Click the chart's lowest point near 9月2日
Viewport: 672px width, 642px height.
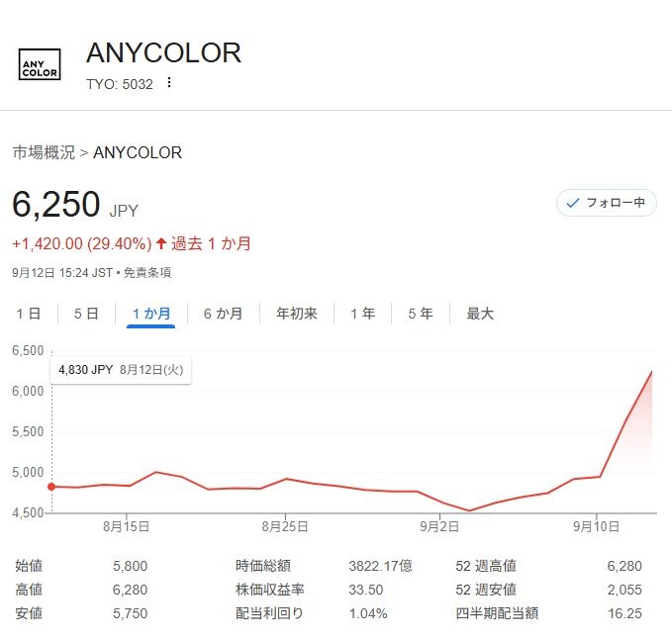pos(470,510)
